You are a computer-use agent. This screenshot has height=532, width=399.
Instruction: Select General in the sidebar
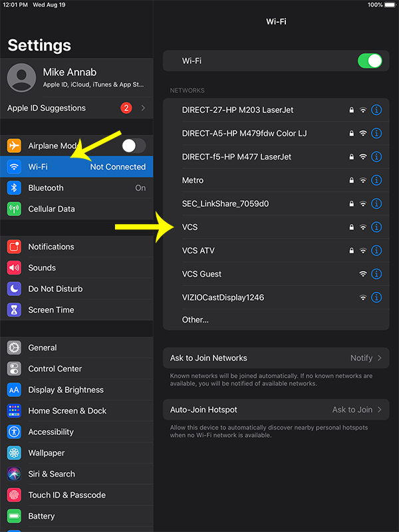43,348
